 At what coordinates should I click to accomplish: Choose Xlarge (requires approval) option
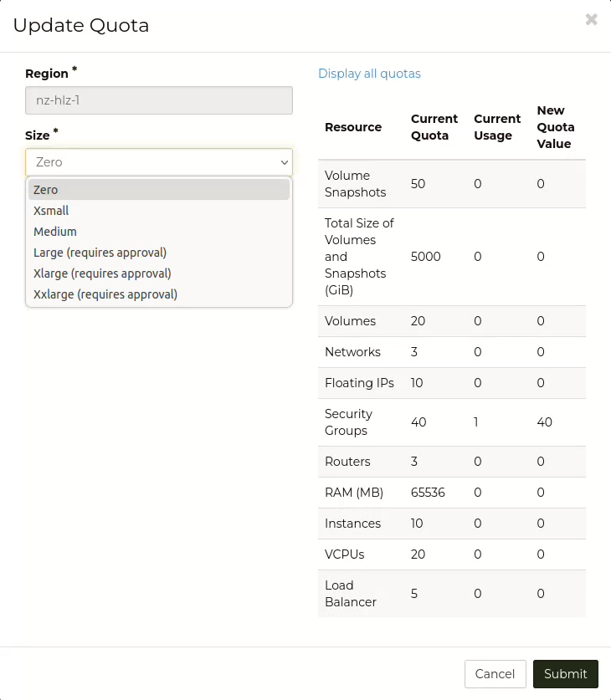[102, 273]
